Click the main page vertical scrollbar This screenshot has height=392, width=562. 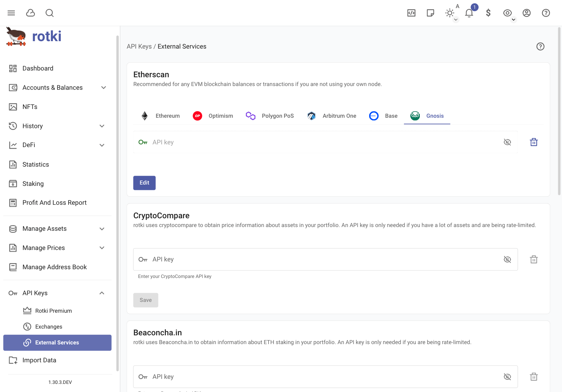pyautogui.click(x=559, y=111)
